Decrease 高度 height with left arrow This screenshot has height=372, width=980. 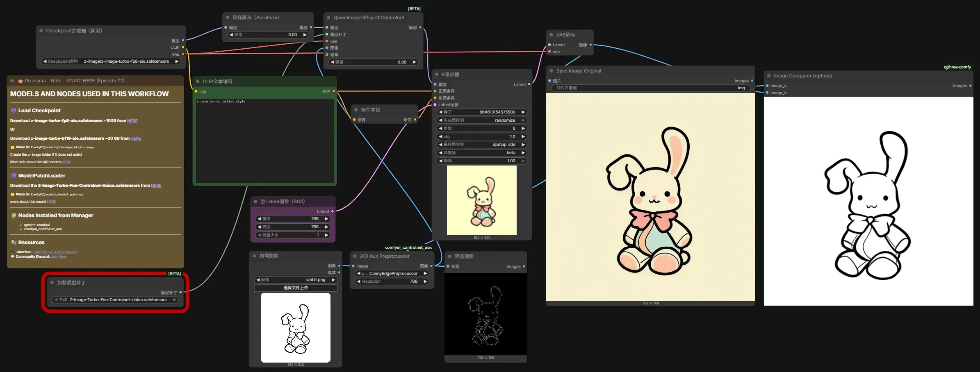coord(260,227)
